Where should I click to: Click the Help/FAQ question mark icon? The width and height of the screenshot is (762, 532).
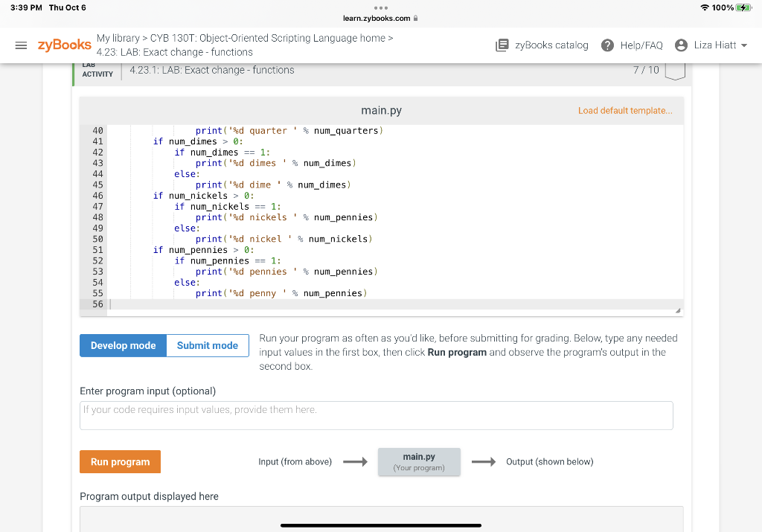click(607, 45)
